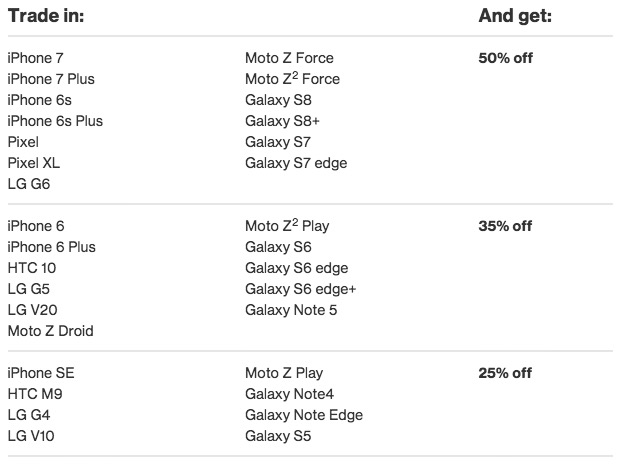Click the 50% off label
The image size is (620, 464).
point(506,58)
